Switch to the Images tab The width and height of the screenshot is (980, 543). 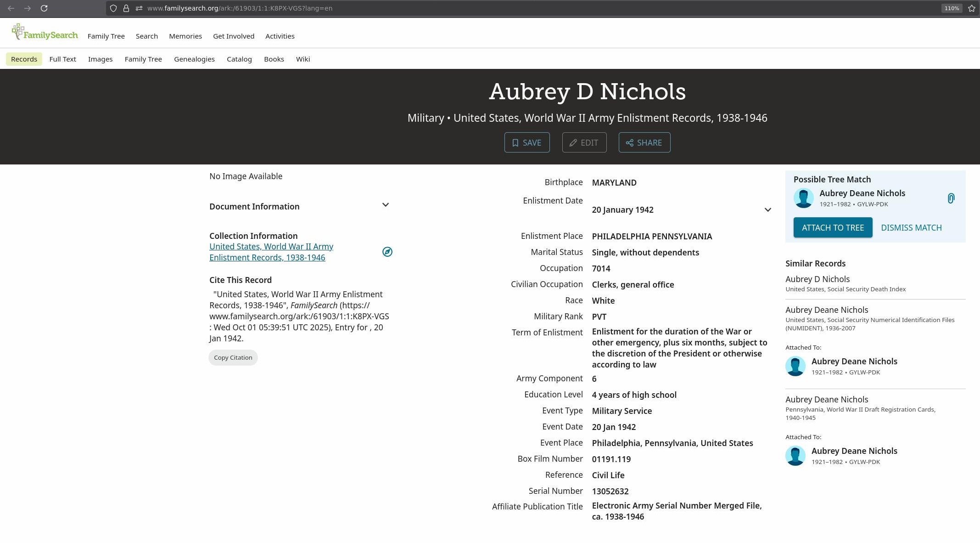[x=100, y=59]
